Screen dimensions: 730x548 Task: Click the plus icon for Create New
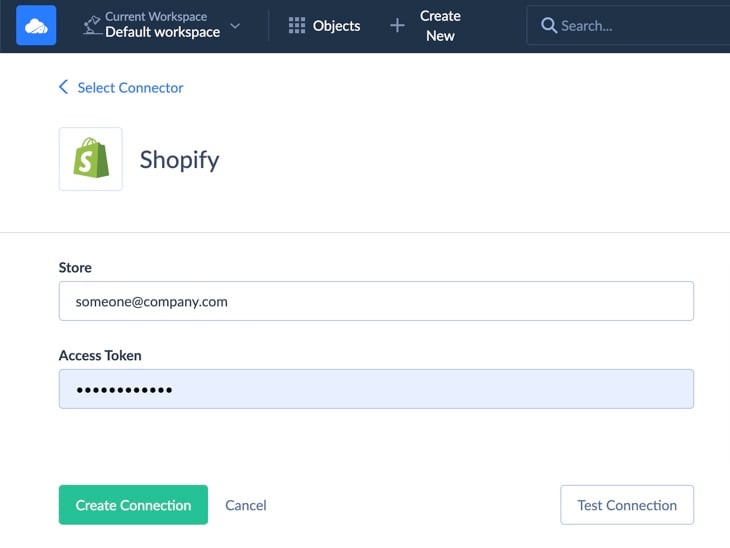[397, 25]
